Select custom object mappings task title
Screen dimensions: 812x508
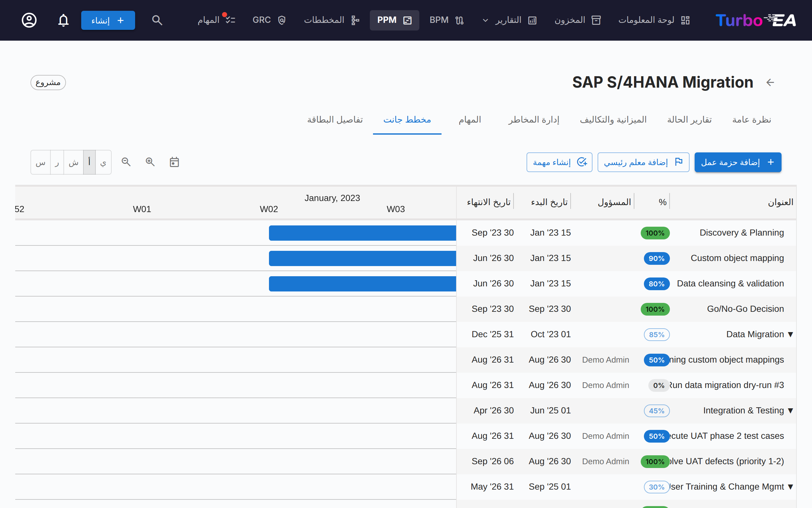[727, 359]
